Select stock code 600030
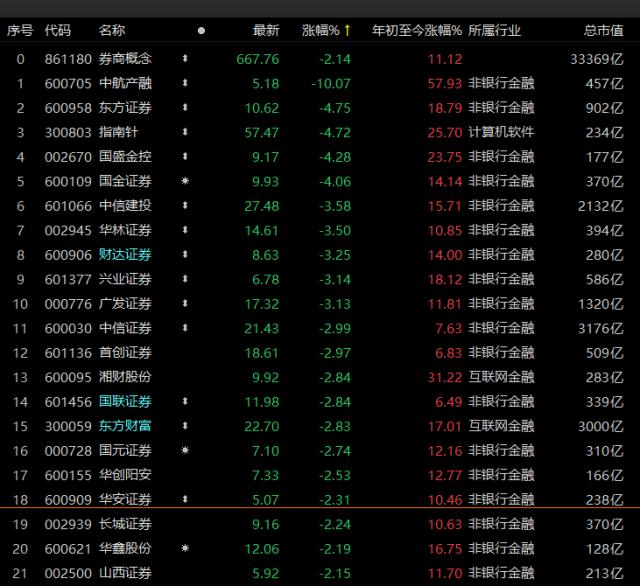The image size is (640, 586). 68,329
